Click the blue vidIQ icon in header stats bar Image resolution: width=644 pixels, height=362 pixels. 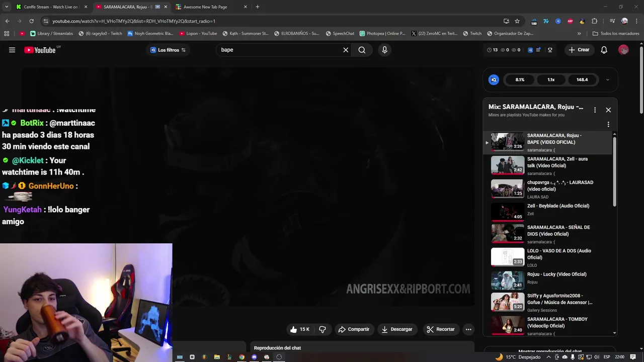[x=530, y=50]
